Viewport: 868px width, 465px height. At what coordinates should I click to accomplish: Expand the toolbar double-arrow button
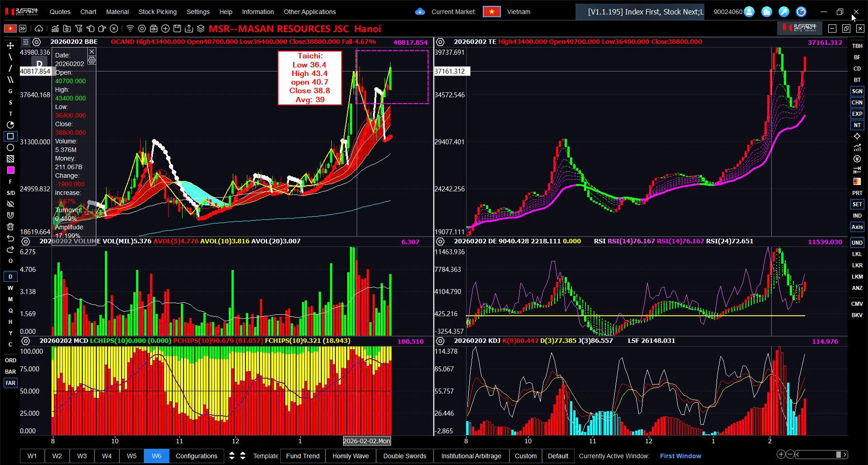pos(23,28)
